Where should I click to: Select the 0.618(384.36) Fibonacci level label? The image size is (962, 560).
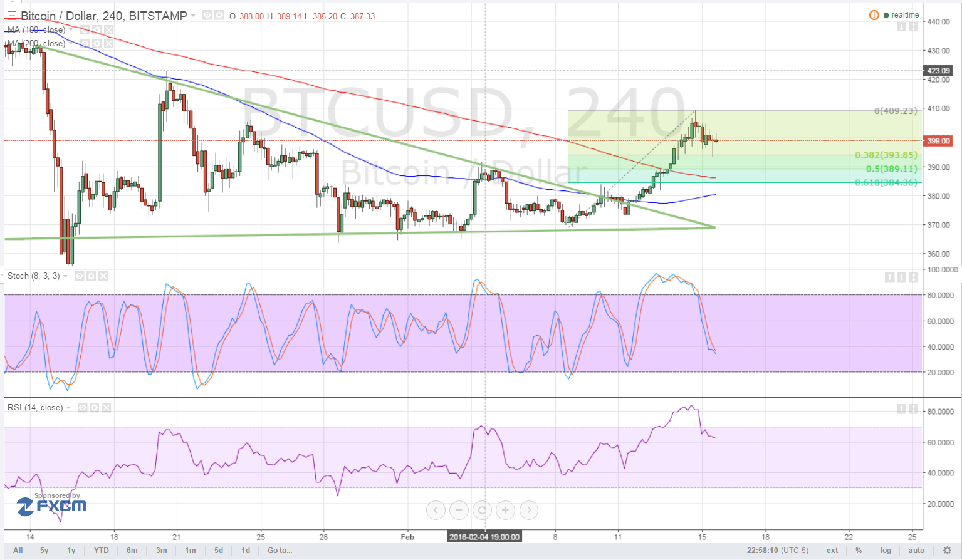coord(886,183)
